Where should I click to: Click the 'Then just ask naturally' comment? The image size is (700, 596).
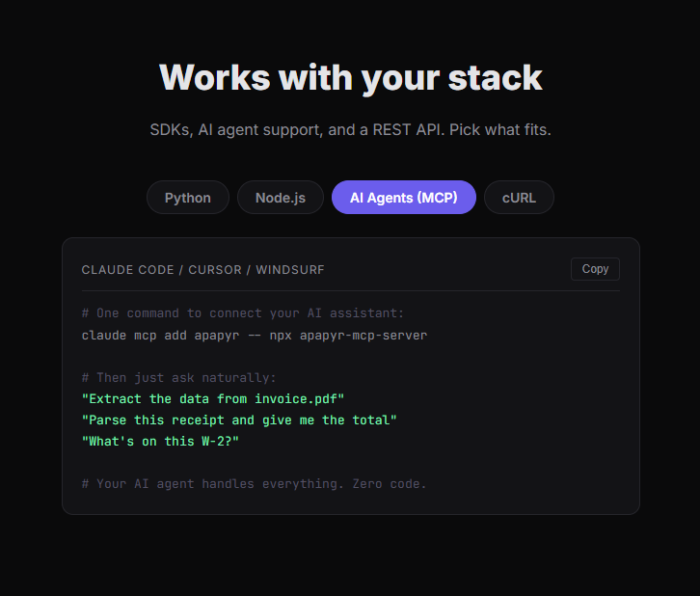tap(179, 378)
